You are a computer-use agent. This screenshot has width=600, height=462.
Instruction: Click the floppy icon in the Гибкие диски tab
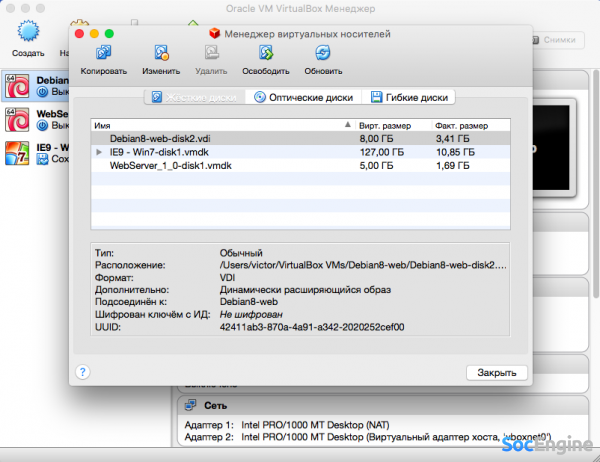377,97
